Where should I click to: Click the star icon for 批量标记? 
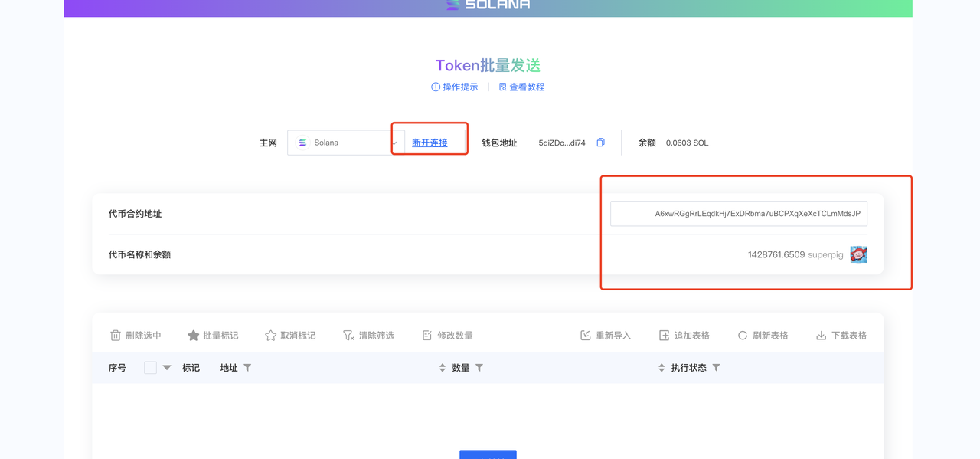(194, 336)
